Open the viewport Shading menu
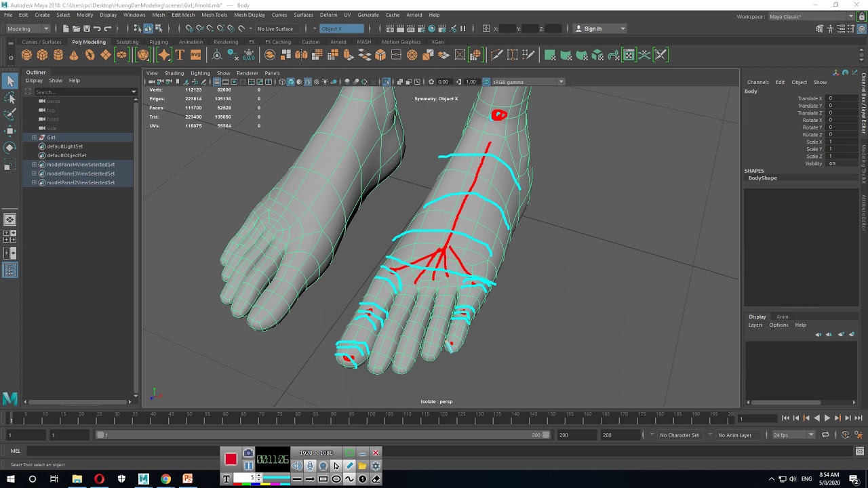The image size is (868, 488). (174, 73)
